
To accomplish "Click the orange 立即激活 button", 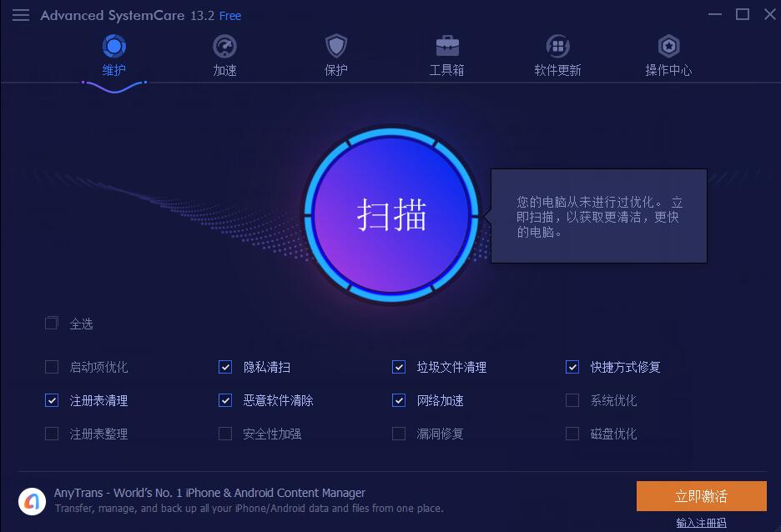I will coord(701,495).
